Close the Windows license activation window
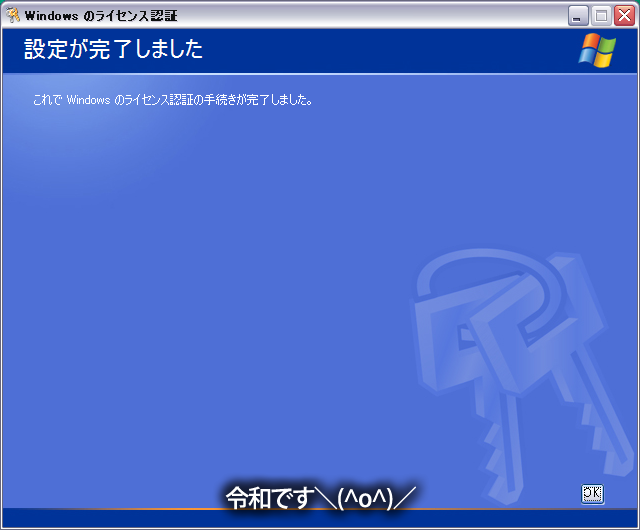640x530 pixels. pos(624,16)
